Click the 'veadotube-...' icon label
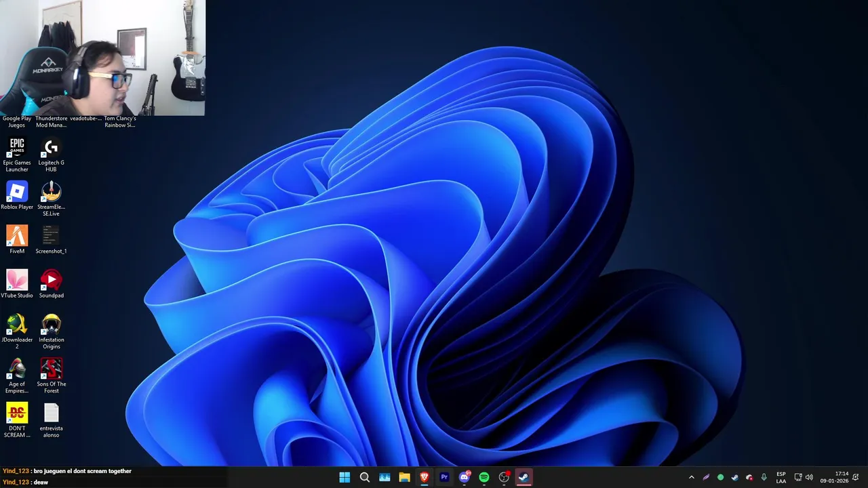Image resolution: width=868 pixels, height=488 pixels. tap(85, 119)
